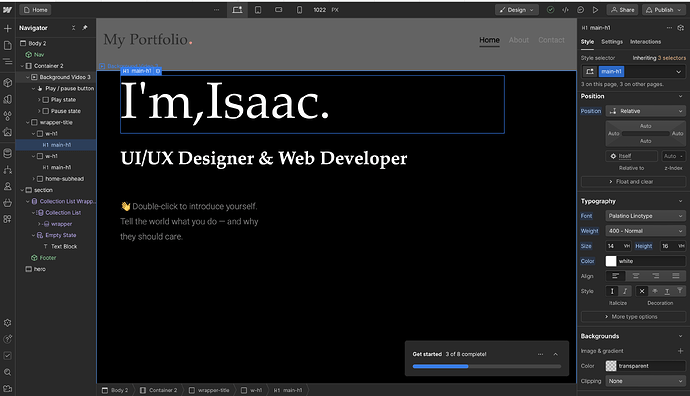Open the Users account icon
Image resolution: width=690 pixels, height=396 pixels.
coord(7,186)
